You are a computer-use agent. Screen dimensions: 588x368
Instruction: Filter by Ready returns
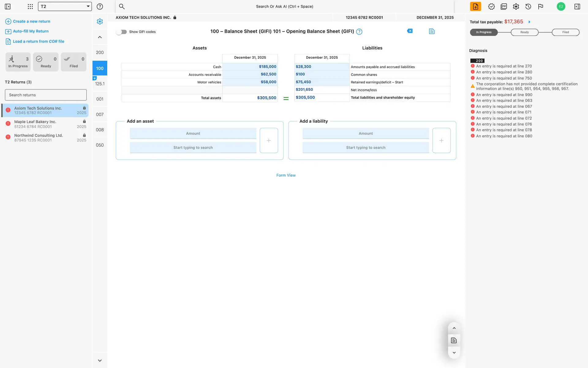(46, 62)
